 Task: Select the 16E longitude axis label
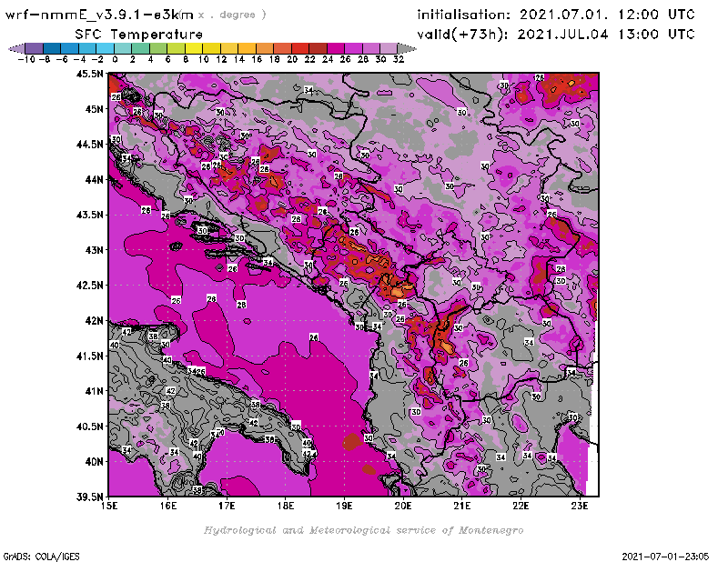[x=168, y=506]
